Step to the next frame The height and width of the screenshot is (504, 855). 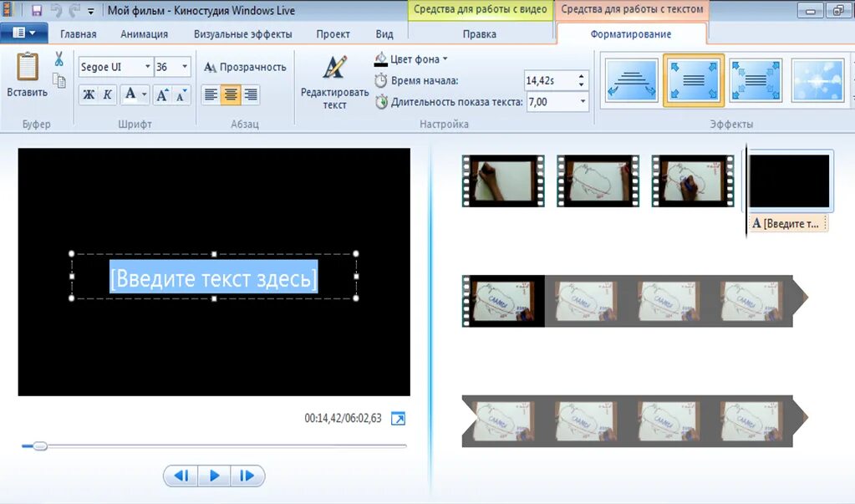247,476
